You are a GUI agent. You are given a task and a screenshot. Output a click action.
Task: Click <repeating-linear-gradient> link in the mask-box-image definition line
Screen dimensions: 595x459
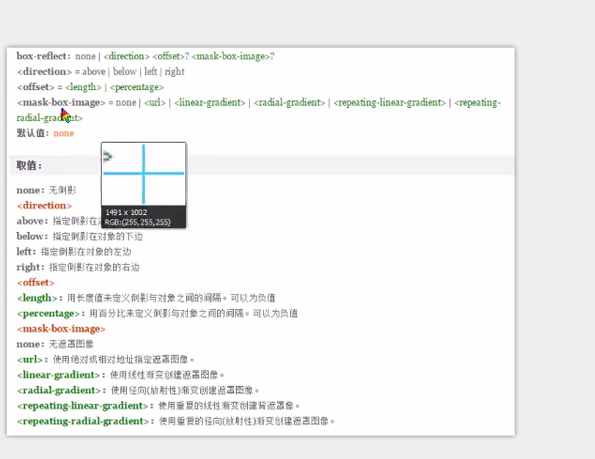[x=389, y=102]
